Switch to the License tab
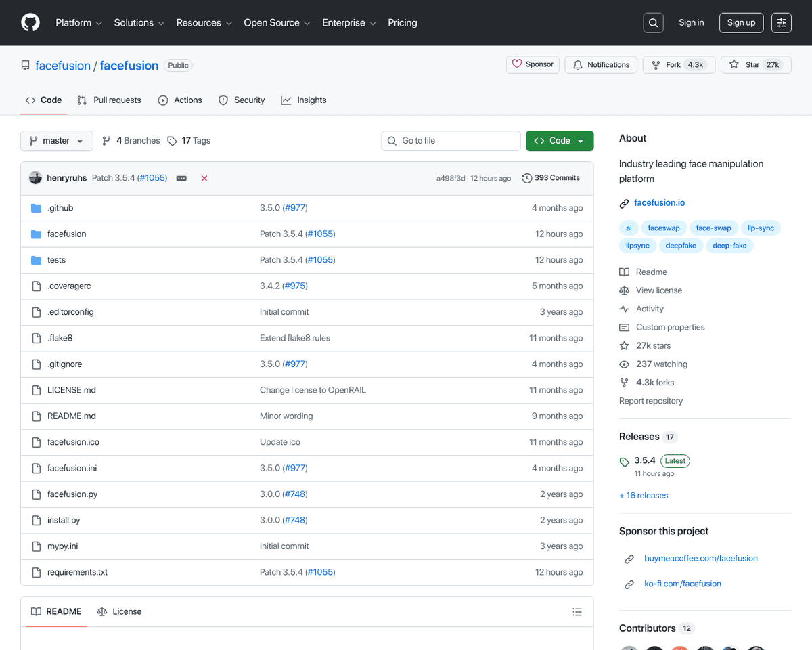This screenshot has width=812, height=650. click(120, 611)
